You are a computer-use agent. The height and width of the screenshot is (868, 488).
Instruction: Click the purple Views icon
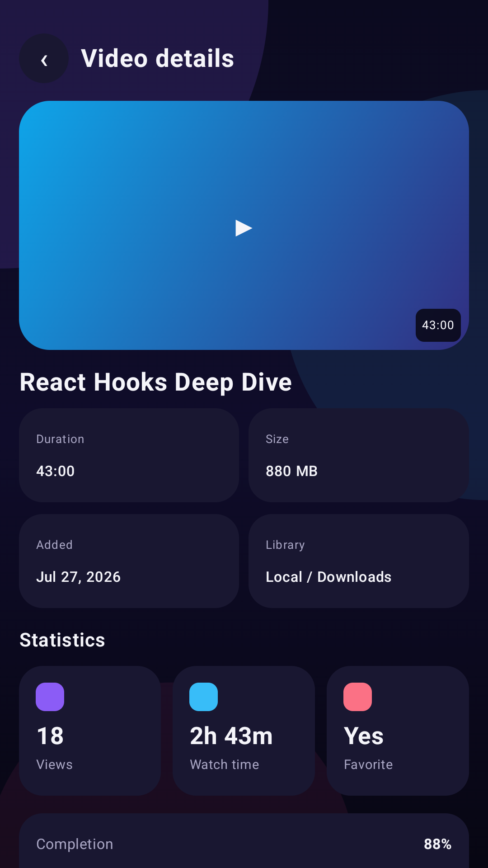pyautogui.click(x=50, y=697)
